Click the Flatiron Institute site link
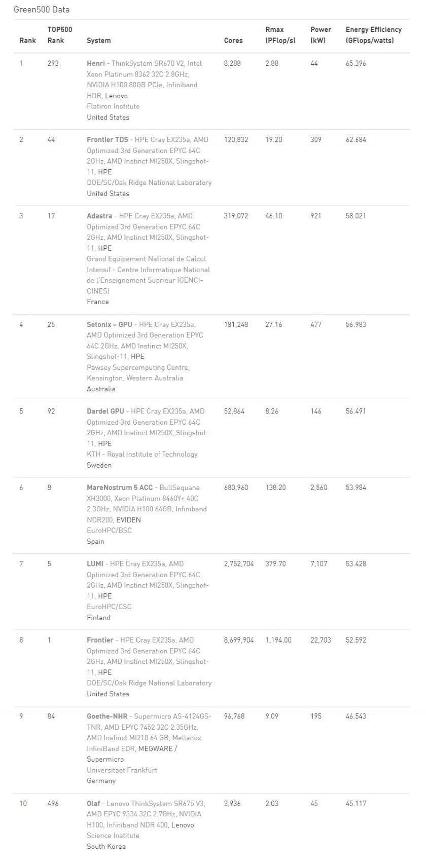426x868 pixels. click(113, 106)
